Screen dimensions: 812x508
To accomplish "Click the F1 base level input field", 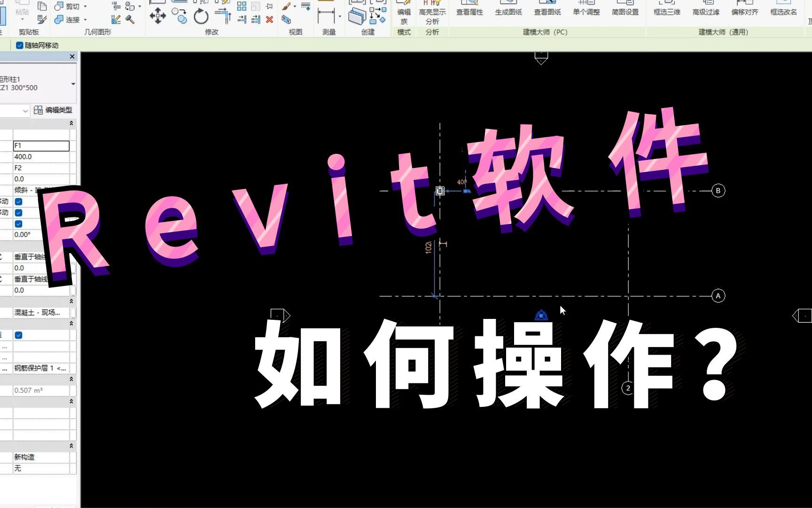I will point(41,146).
